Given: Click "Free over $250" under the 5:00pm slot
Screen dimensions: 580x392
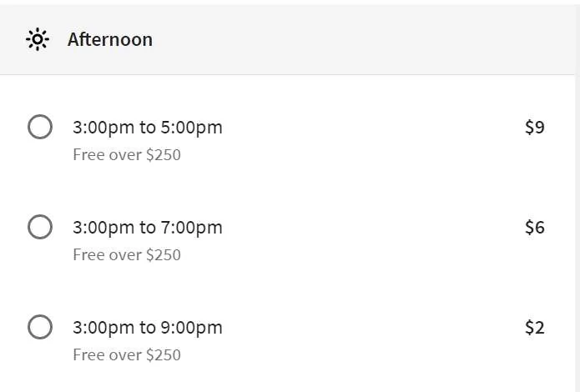Looking at the screenshot, I should click(x=127, y=154).
